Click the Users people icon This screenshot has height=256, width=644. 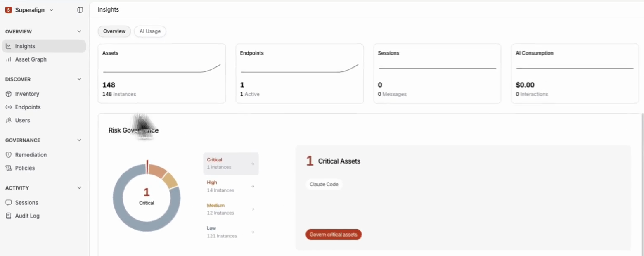pos(9,121)
